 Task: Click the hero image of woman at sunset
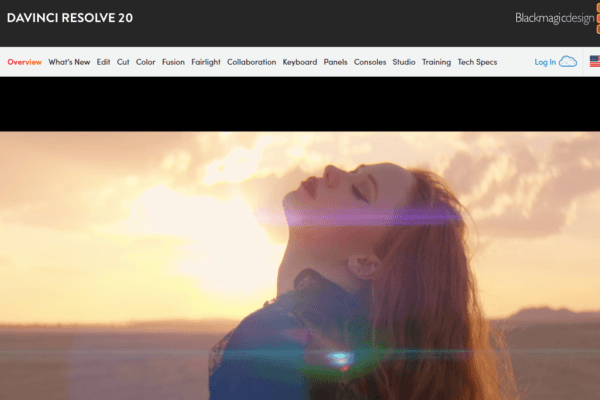tap(300, 266)
